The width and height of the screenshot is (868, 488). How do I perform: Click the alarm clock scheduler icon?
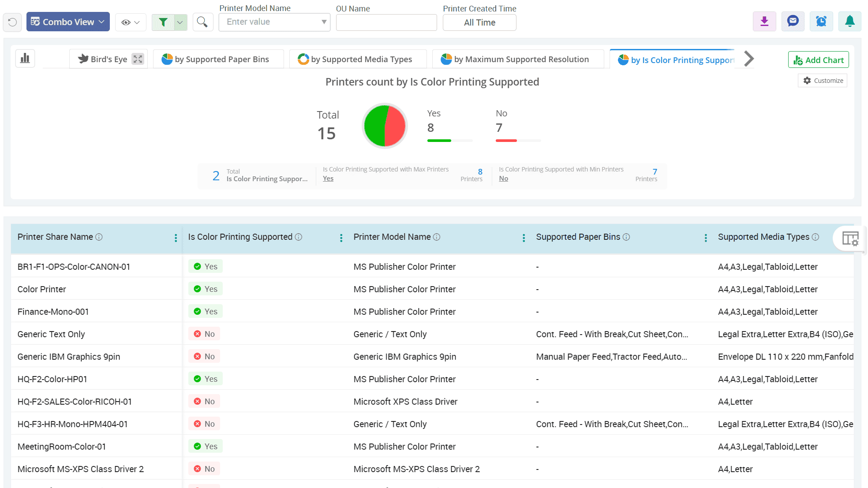(x=821, y=22)
